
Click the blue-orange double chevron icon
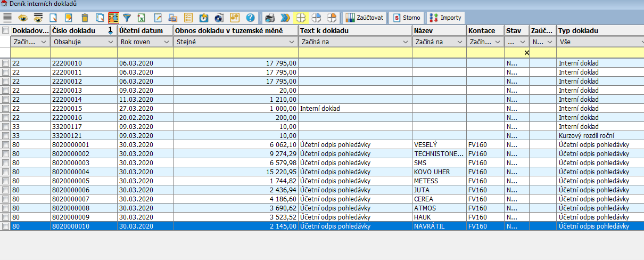[285, 18]
